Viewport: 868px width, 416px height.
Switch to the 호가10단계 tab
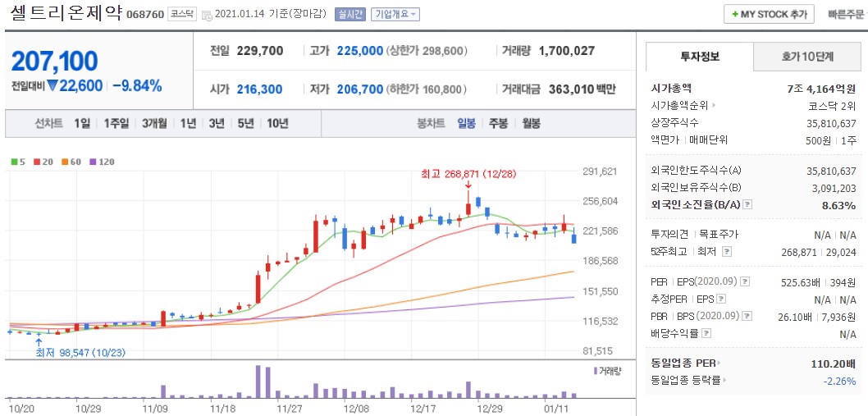[x=807, y=57]
